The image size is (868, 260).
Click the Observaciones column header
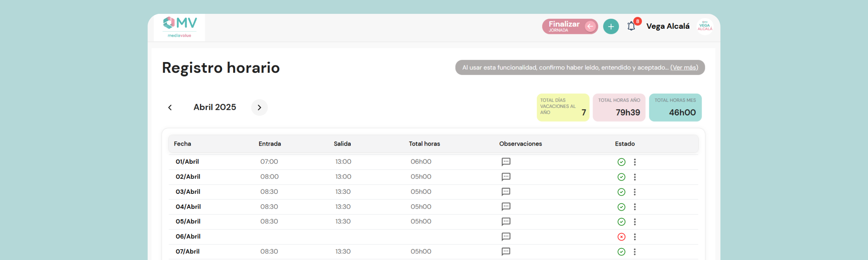tap(520, 144)
